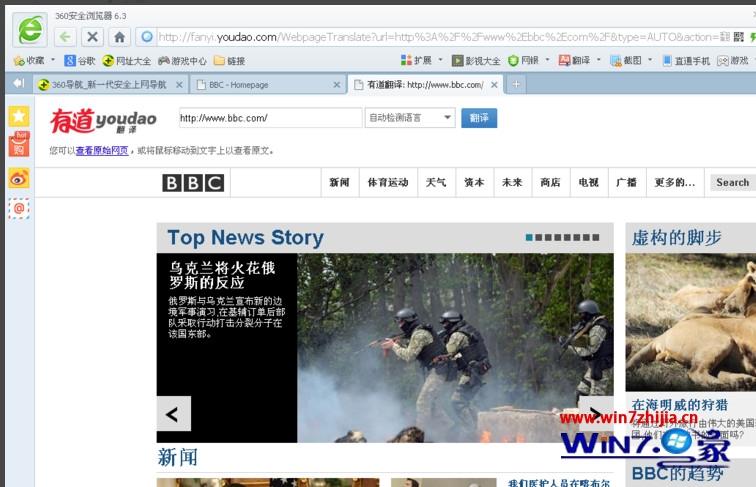Show previous story with left arrow
The height and width of the screenshot is (487, 756).
pyautogui.click(x=174, y=414)
